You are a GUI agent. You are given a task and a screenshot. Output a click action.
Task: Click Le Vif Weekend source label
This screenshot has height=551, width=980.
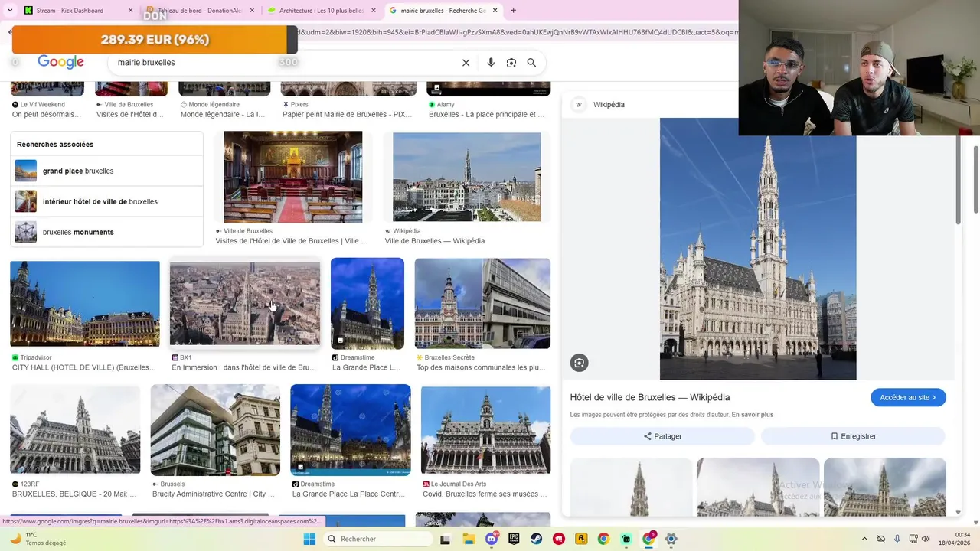click(x=42, y=105)
